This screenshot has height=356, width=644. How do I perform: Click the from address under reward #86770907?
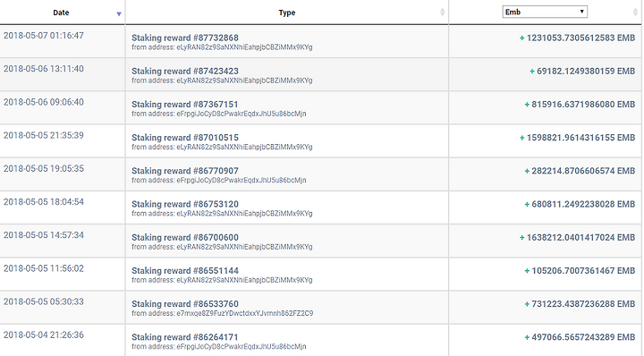point(219,181)
